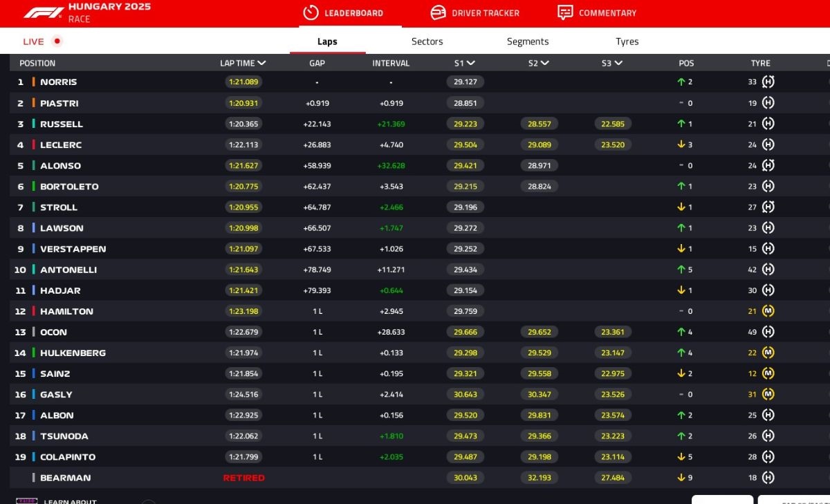Image resolution: width=830 pixels, height=504 pixels.
Task: Select Verstappen's driver name
Action: click(x=73, y=249)
